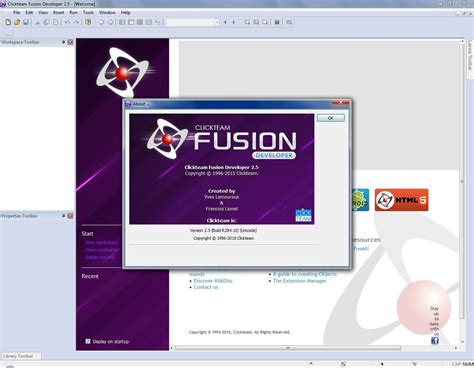This screenshot has height=368, width=474.
Task: Open the Data Elements icon
Action: [x=158, y=22]
